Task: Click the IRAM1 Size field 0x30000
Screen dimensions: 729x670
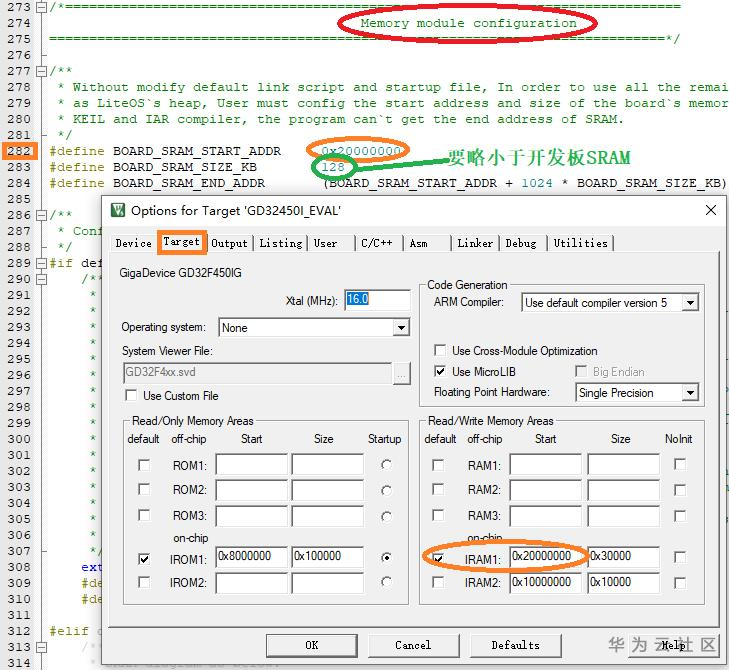Action: [623, 557]
